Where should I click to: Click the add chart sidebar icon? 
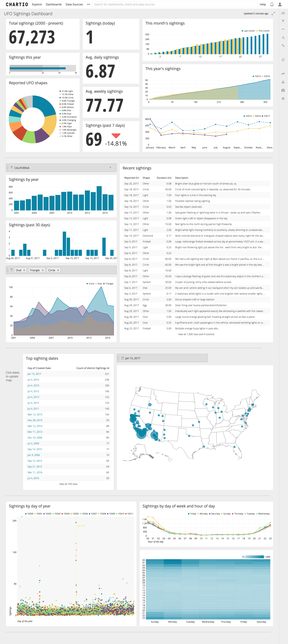coord(283,13)
